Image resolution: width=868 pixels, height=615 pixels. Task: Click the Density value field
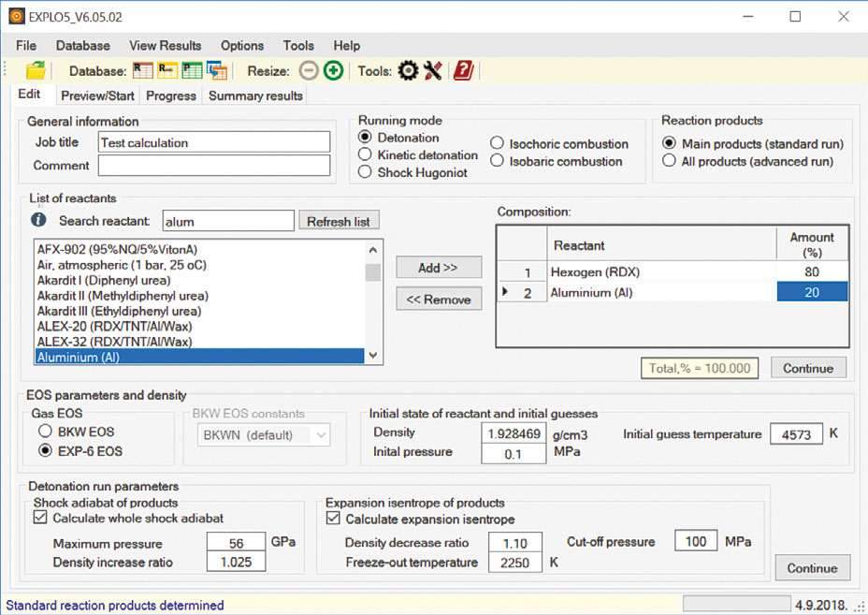pos(514,433)
